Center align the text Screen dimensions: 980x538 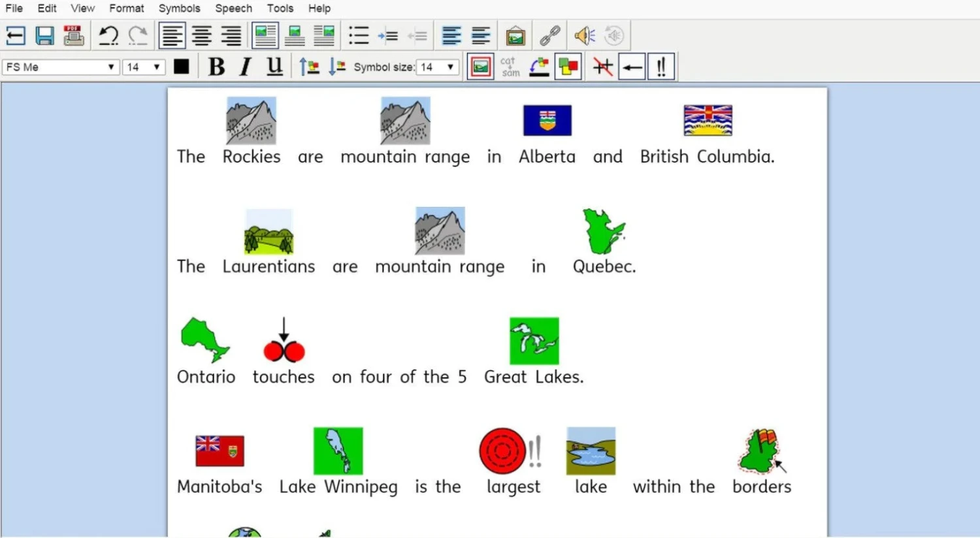(201, 36)
